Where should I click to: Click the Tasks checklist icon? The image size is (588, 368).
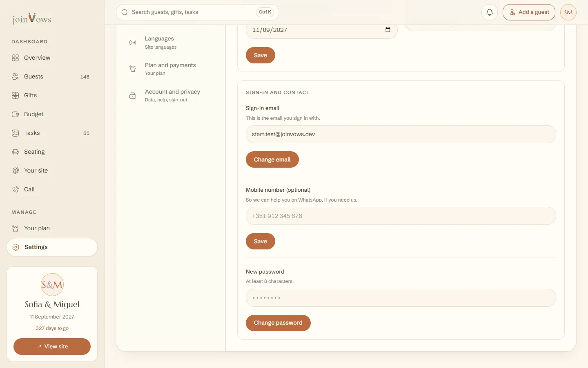point(16,133)
